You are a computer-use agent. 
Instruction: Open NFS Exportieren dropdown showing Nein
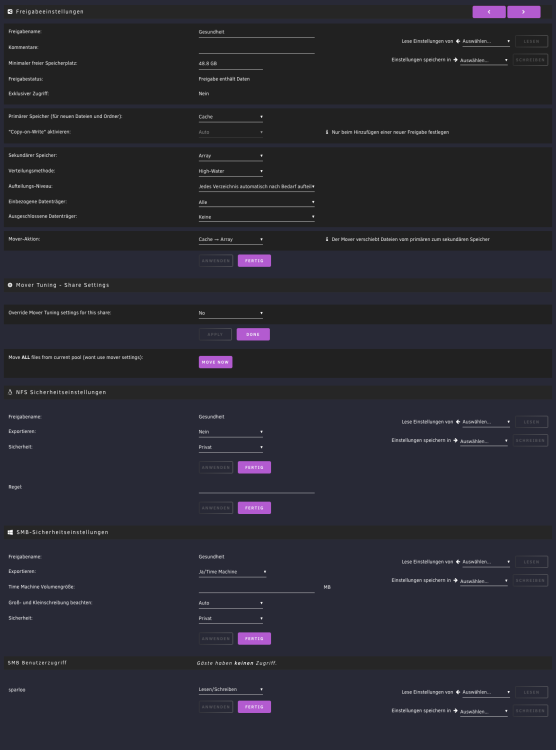[231, 432]
